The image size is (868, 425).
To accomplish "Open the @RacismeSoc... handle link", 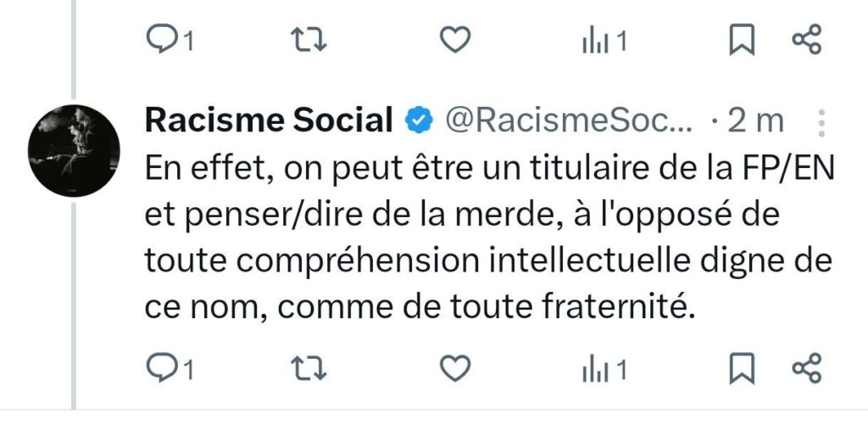I will [x=569, y=122].
